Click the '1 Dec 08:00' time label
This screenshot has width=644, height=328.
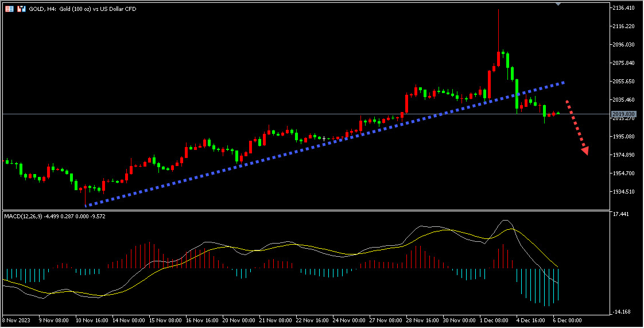[495, 320]
